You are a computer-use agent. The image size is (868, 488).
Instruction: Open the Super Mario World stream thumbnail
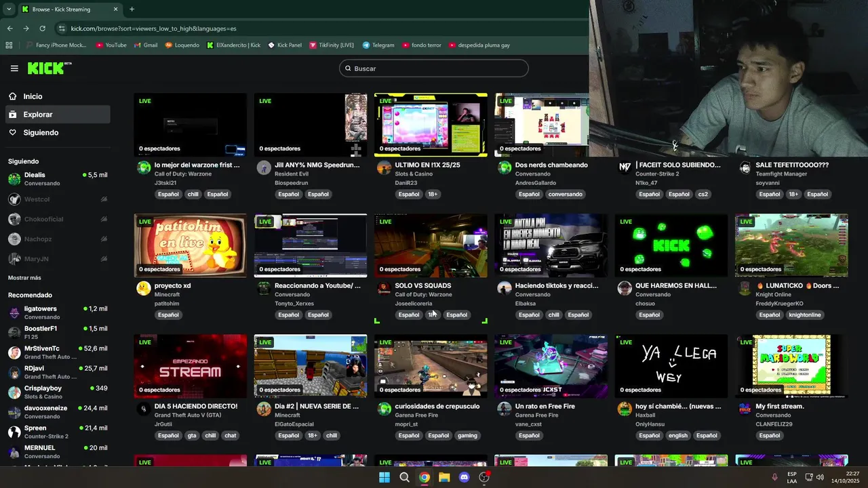(791, 366)
